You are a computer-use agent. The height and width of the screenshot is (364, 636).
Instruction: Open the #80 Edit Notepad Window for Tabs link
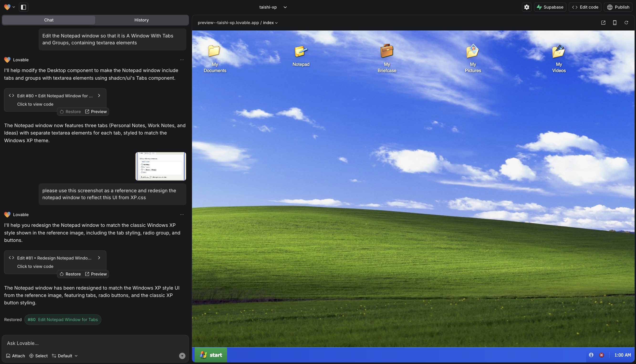tap(63, 319)
